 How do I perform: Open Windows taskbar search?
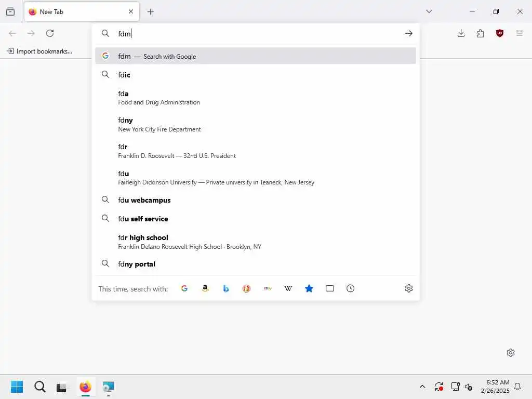pyautogui.click(x=39, y=387)
